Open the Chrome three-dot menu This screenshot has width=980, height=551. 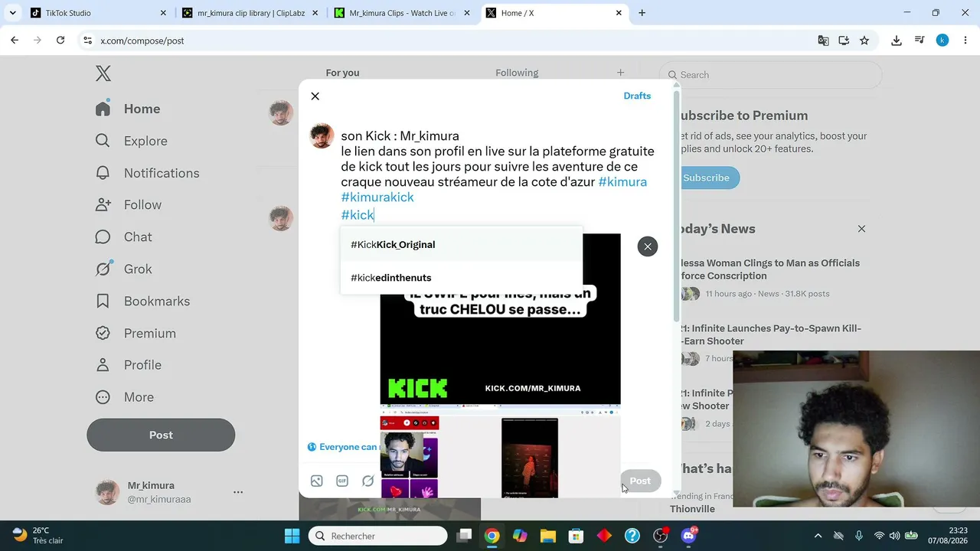[965, 41]
